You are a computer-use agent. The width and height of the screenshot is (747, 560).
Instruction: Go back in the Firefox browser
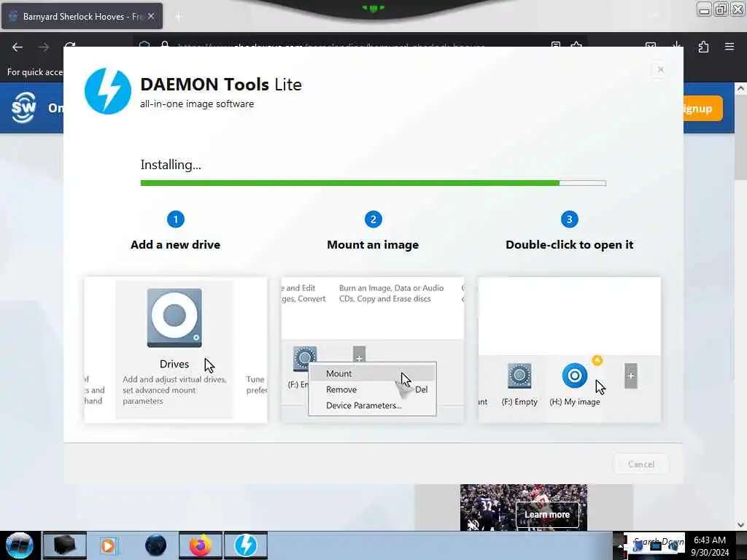click(x=18, y=47)
